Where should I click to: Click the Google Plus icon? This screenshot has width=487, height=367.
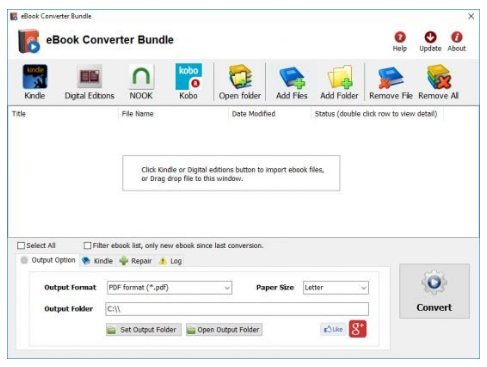click(358, 329)
